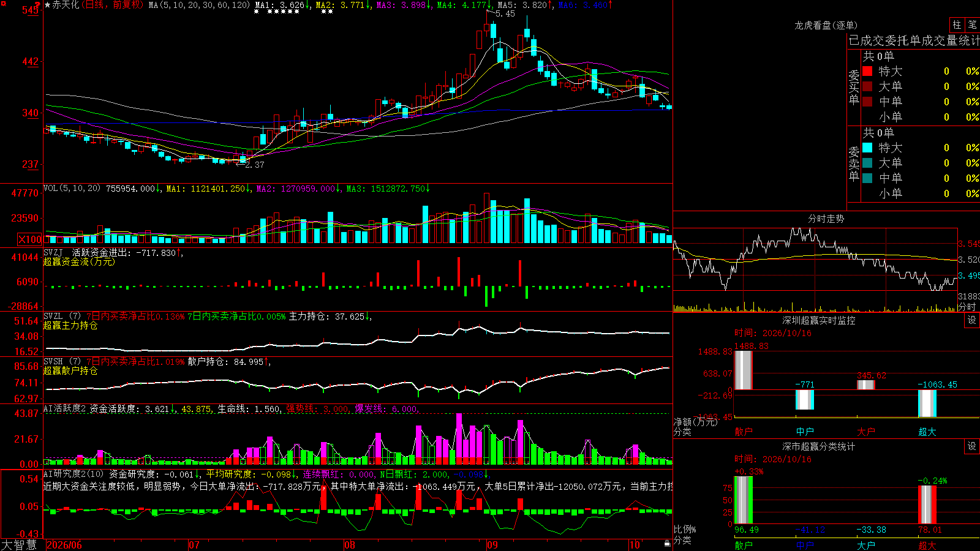Select the VOL(5,10,20) indicator label
This screenshot has height=551, width=980.
72,189
